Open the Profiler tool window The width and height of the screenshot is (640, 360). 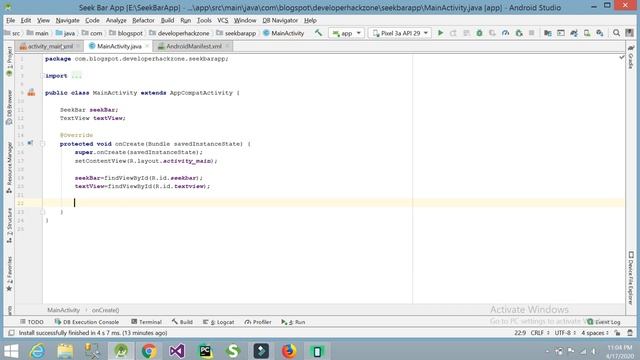coord(258,322)
